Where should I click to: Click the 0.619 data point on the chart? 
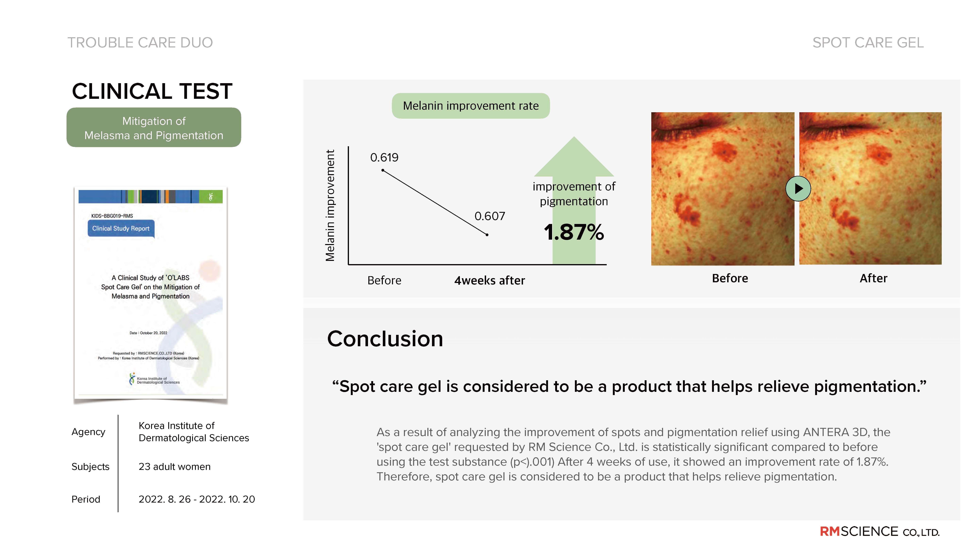pos(383,170)
